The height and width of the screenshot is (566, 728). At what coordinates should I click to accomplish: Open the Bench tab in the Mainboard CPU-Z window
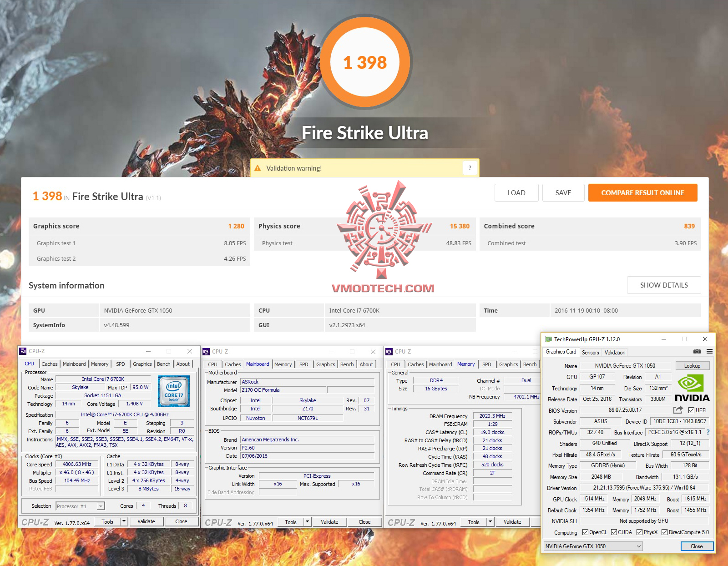pyautogui.click(x=347, y=364)
